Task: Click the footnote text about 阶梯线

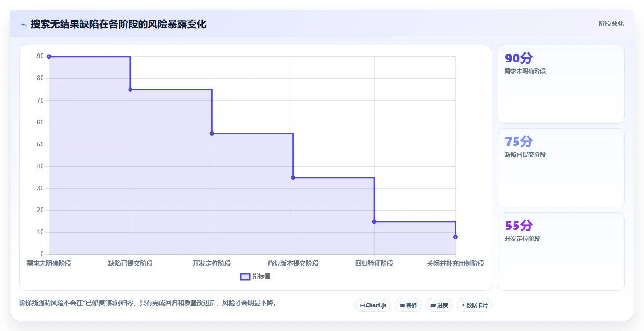Action: [x=149, y=303]
